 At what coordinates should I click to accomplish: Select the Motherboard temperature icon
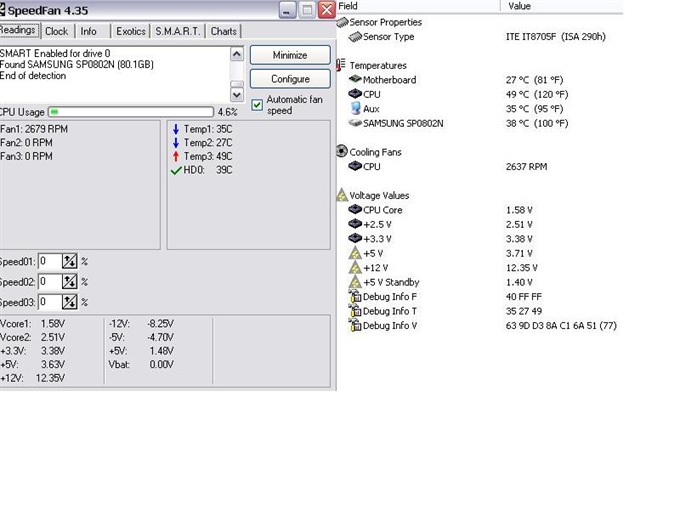(355, 80)
